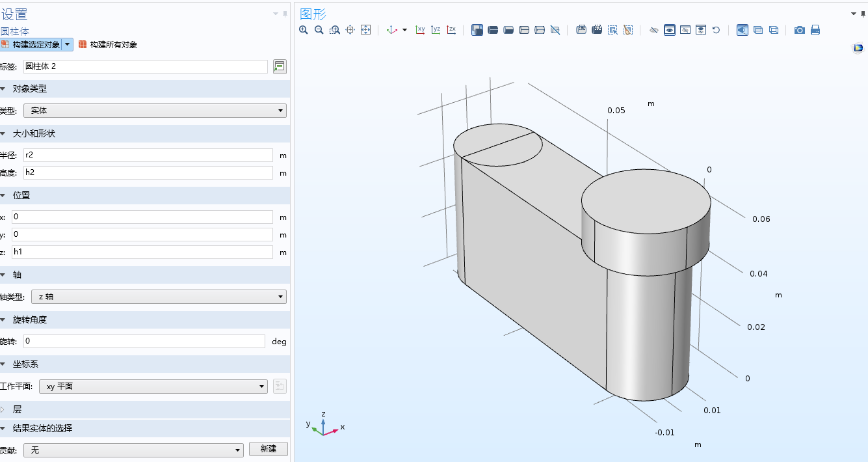The width and height of the screenshot is (868, 462).
Task: Open the 类型 dropdown showing 实体
Action: pyautogui.click(x=155, y=111)
